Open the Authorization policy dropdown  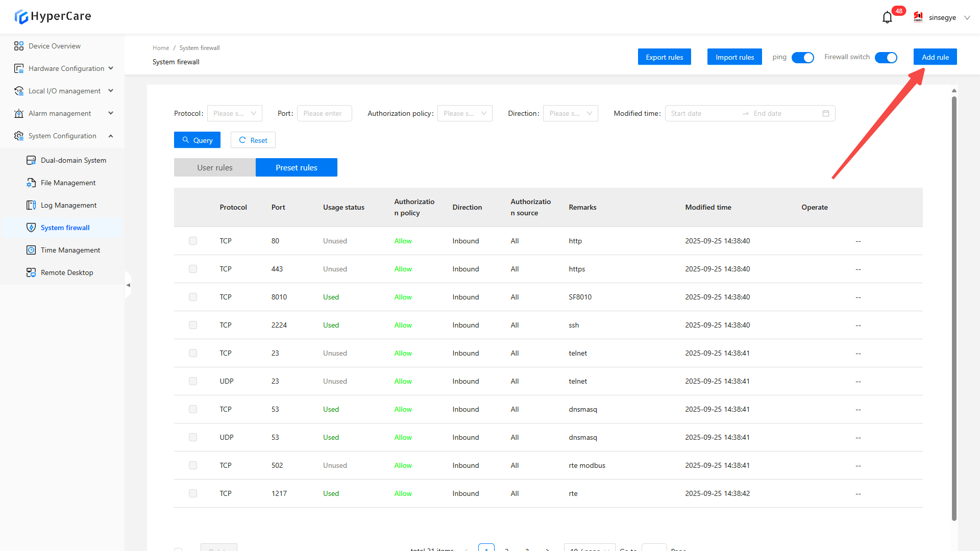click(464, 113)
